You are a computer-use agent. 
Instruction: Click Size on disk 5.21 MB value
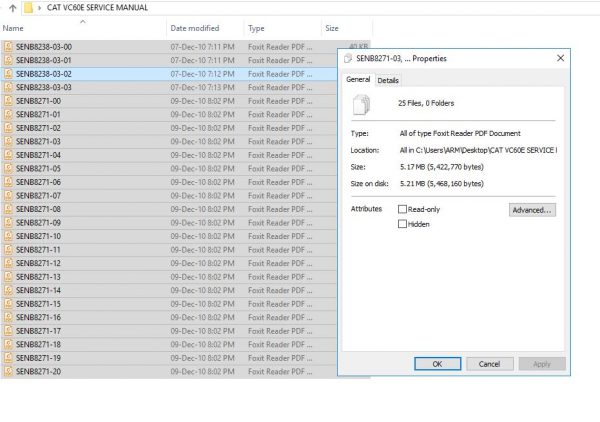pyautogui.click(x=442, y=184)
